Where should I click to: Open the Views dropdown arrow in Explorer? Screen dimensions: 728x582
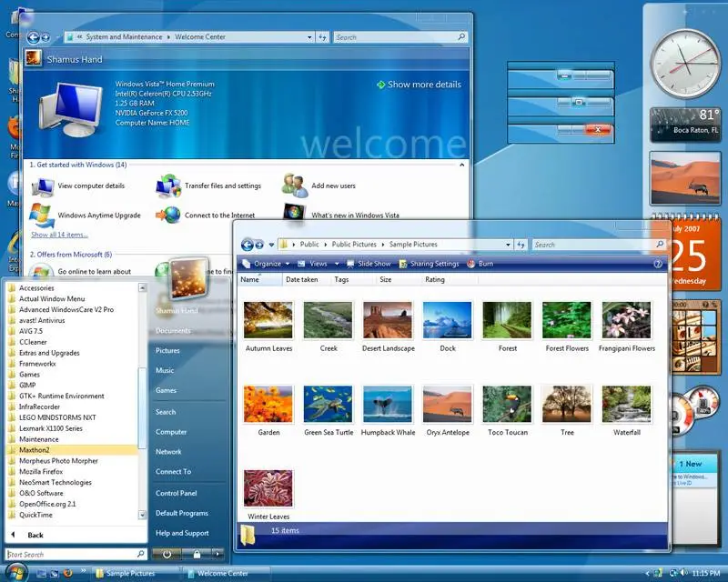pos(337,264)
